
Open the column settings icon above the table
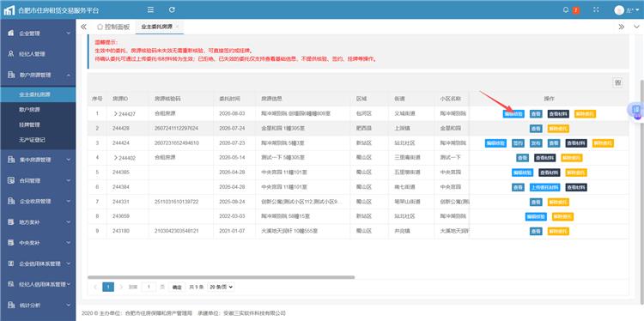pos(617,82)
